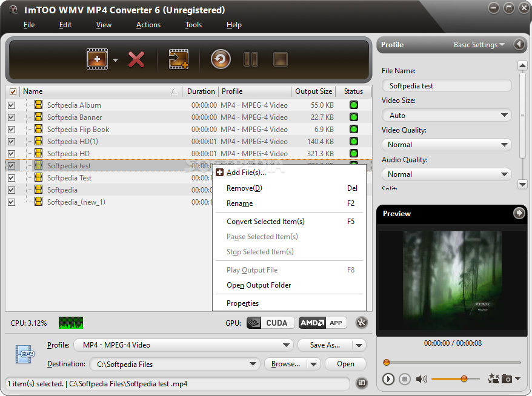
Task: Open the Profile MP4 - MPEG-4 Video dropdown
Action: 184,345
